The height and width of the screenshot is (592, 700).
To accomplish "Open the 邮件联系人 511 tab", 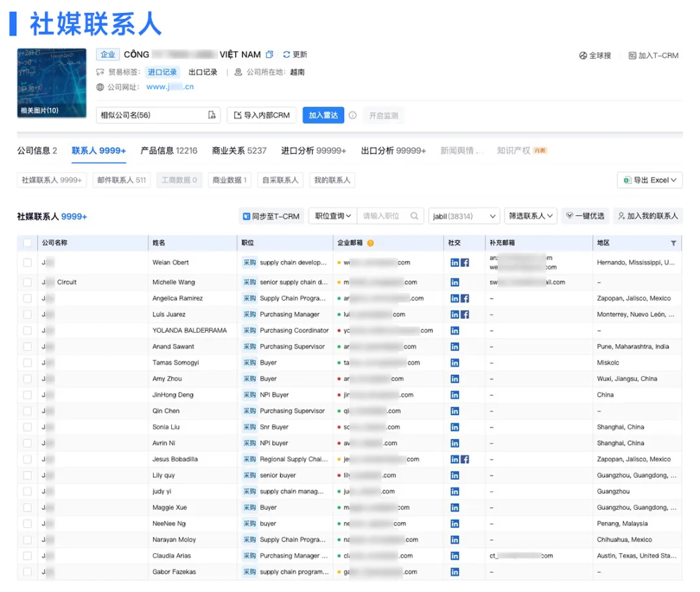I will 121,180.
